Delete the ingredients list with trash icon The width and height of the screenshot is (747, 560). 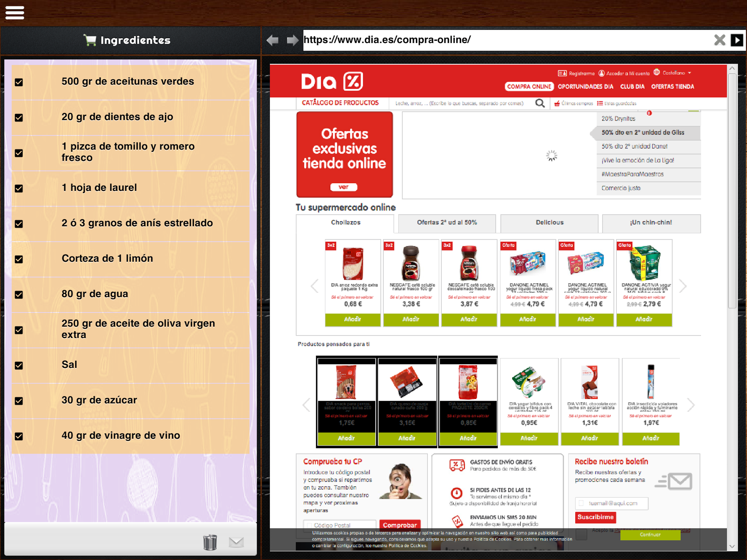(x=210, y=542)
